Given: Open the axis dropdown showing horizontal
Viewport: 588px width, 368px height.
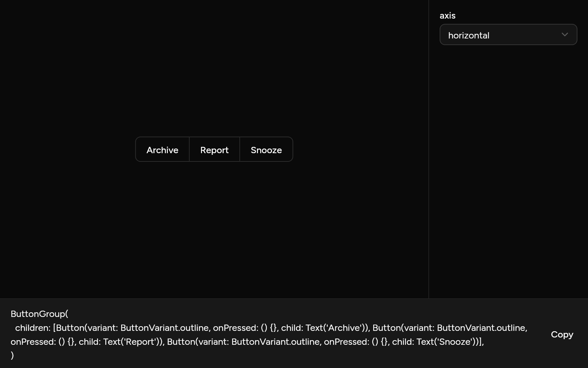Looking at the screenshot, I should 508,34.
